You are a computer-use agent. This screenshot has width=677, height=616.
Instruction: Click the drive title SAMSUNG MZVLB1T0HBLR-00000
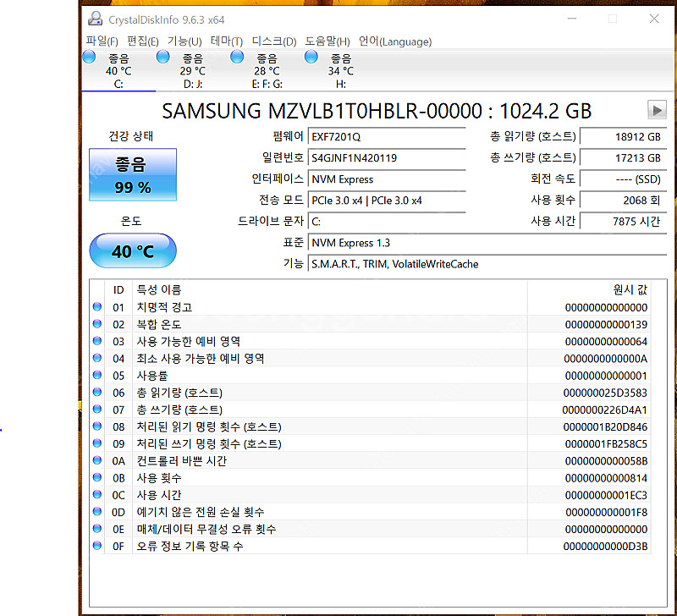pyautogui.click(x=322, y=111)
